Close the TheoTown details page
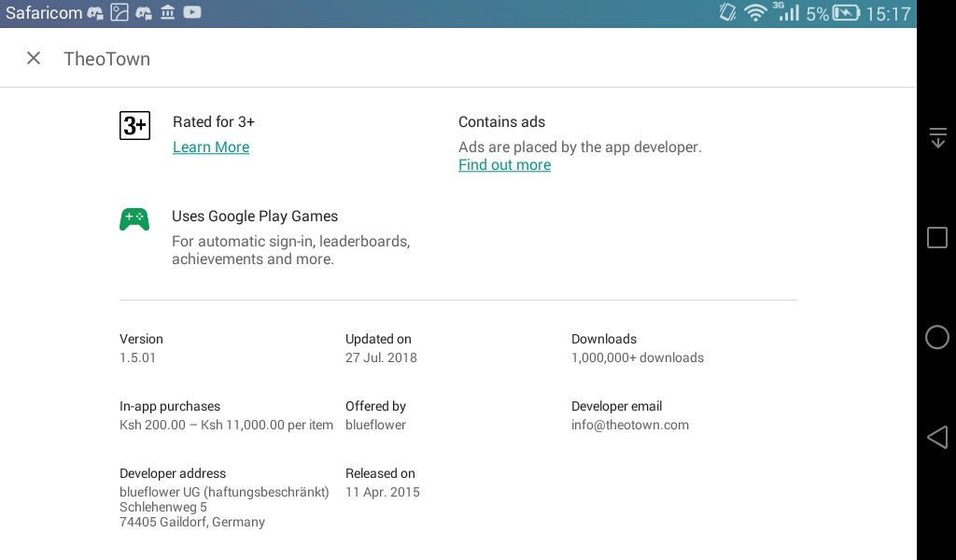Viewport: 956px width, 560px height. click(x=34, y=59)
